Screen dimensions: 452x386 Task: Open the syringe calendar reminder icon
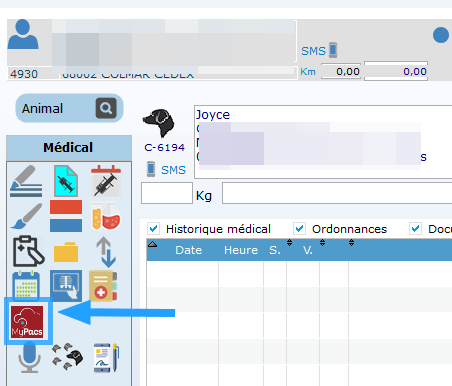(106, 180)
